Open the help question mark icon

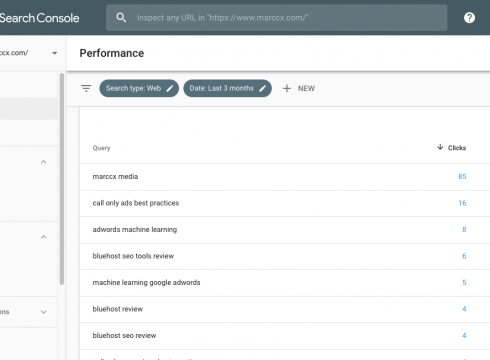[469, 18]
